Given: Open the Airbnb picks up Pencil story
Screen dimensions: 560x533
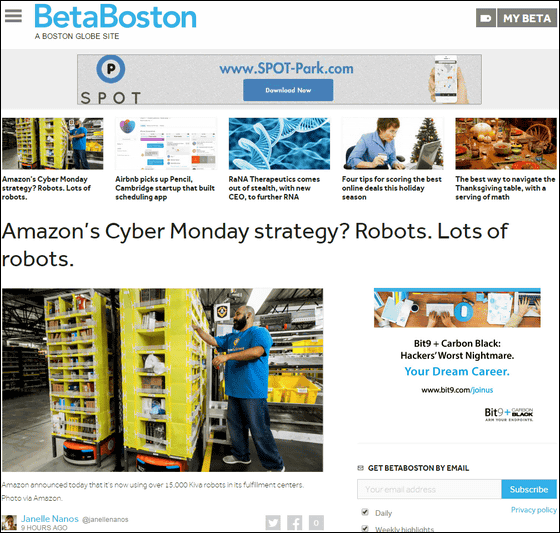Looking at the screenshot, I should 165,188.
